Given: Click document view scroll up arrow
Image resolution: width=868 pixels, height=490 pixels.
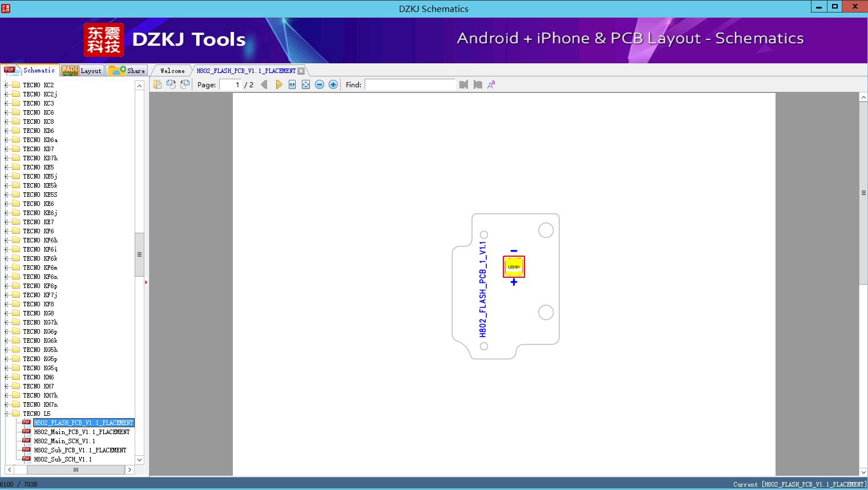Looking at the screenshot, I should [x=863, y=98].
